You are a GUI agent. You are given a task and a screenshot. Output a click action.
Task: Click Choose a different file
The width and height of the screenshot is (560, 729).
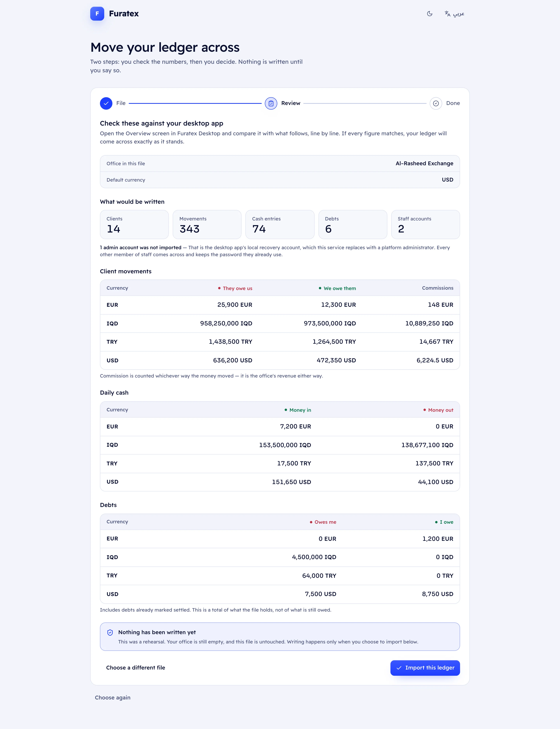coord(136,668)
